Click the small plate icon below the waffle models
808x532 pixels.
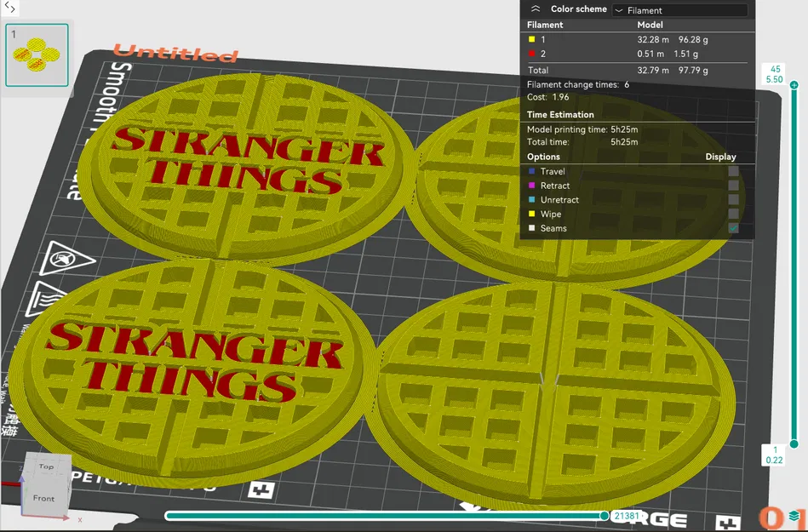pyautogui.click(x=261, y=491)
